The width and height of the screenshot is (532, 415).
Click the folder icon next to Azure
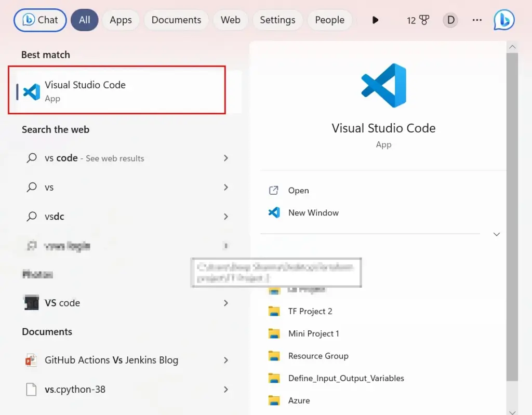click(x=274, y=400)
